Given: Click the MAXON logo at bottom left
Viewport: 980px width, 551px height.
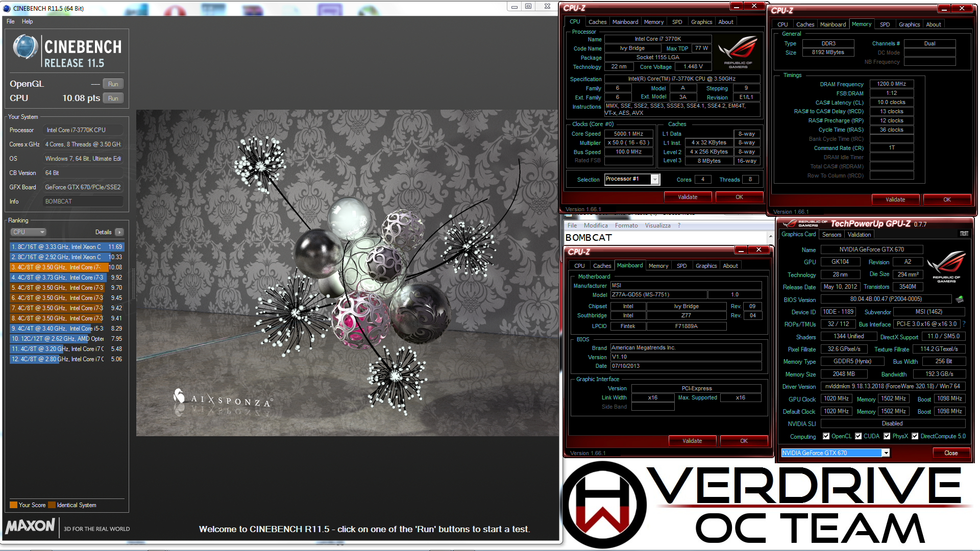Looking at the screenshot, I should tap(30, 526).
